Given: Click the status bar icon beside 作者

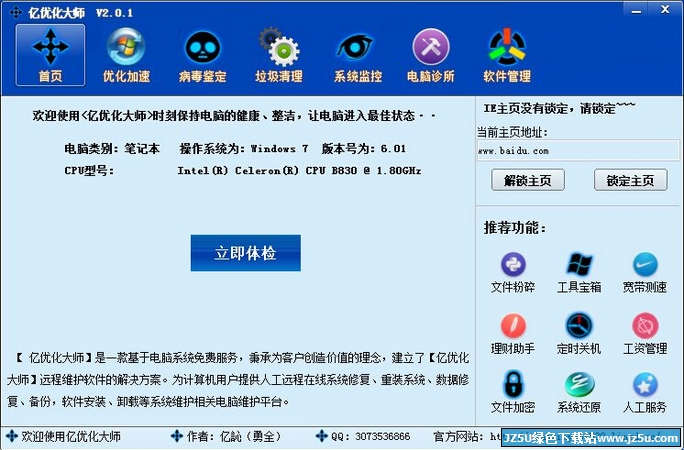Looking at the screenshot, I should [177, 436].
